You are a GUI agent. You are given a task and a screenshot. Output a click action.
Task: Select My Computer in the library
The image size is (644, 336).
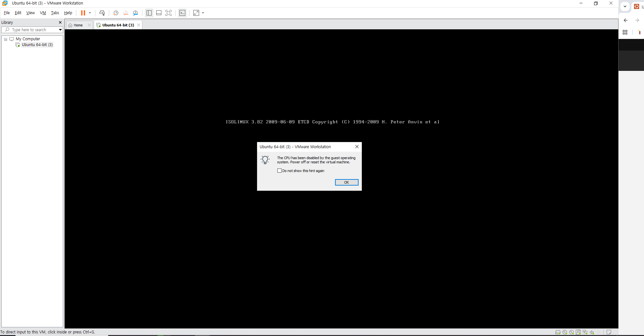click(x=28, y=39)
